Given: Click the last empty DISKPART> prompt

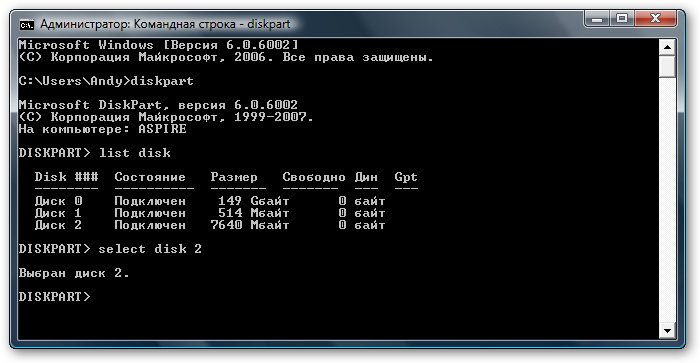Looking at the screenshot, I should pos(54,297).
